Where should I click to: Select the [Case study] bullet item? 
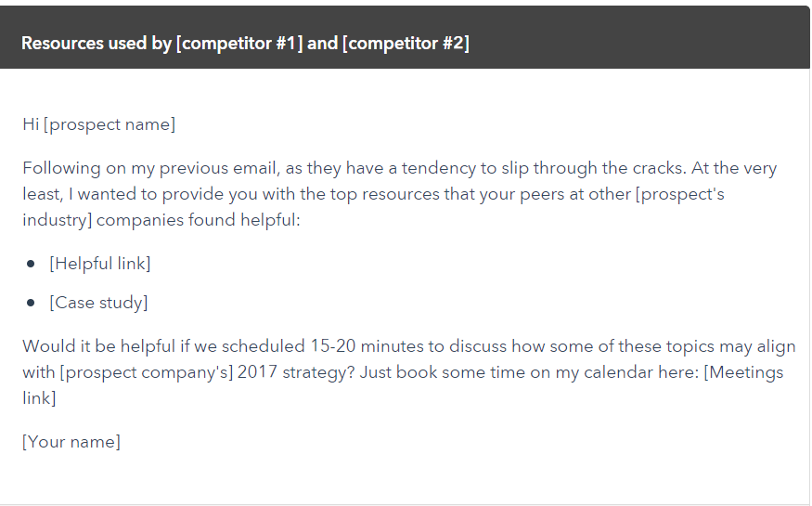98,303
